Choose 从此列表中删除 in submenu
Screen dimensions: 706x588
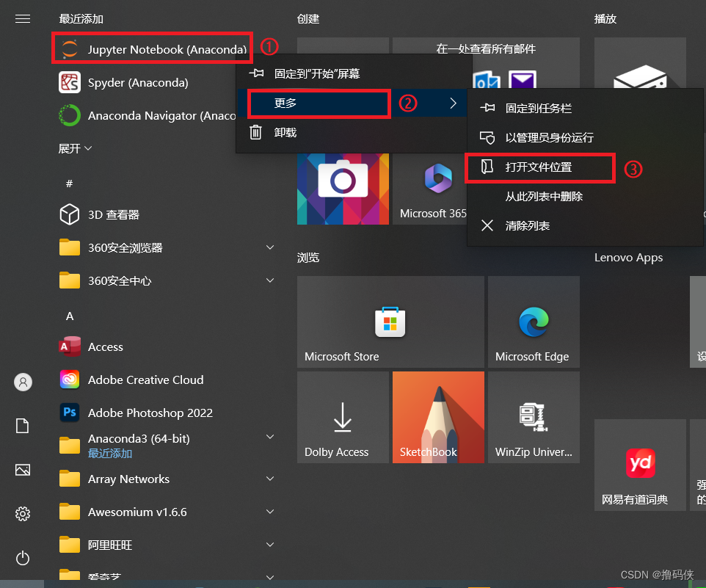tap(585, 196)
